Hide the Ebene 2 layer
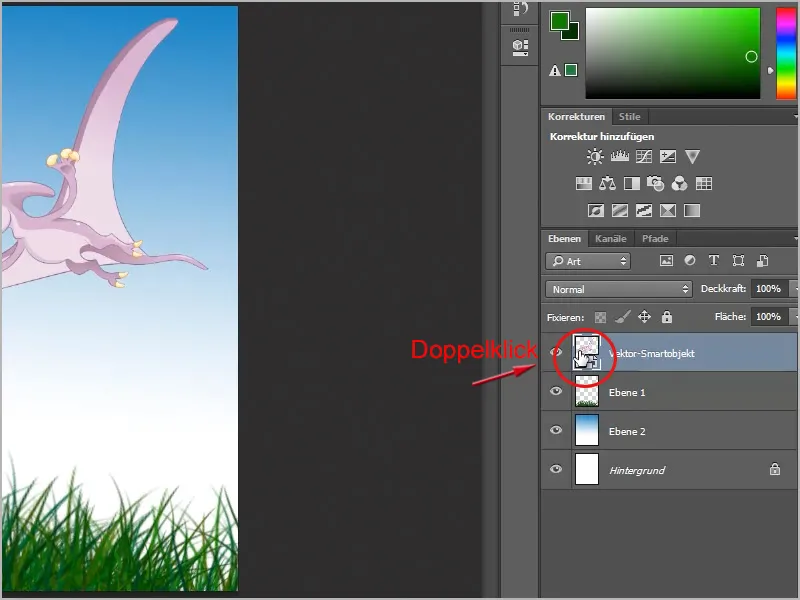This screenshot has width=800, height=600. pos(556,430)
